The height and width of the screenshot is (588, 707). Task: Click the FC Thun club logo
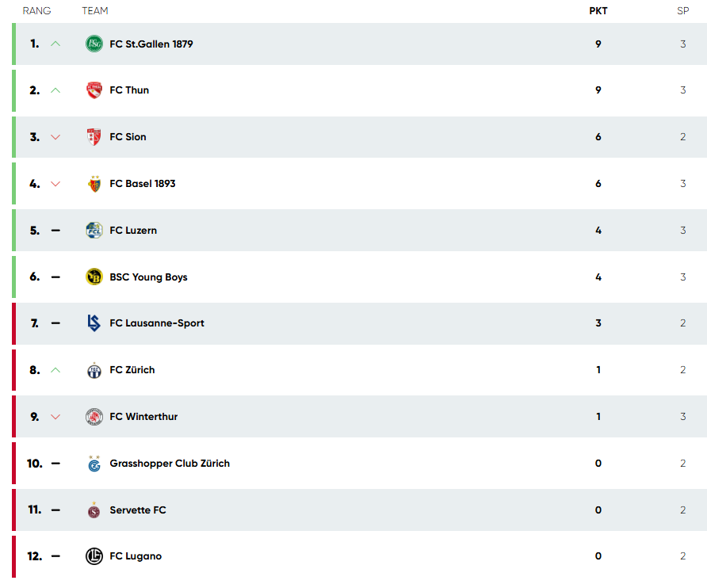coord(94,90)
